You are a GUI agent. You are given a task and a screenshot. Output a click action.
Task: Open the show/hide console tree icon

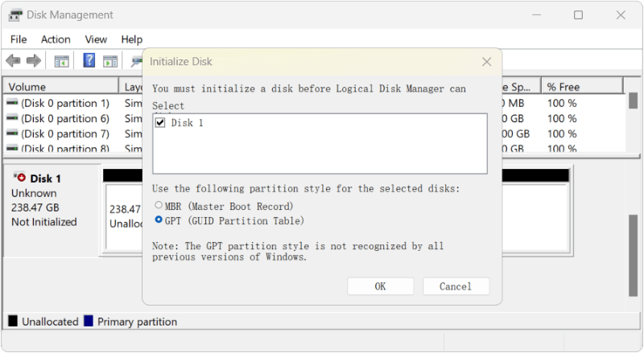pyautogui.click(x=62, y=61)
